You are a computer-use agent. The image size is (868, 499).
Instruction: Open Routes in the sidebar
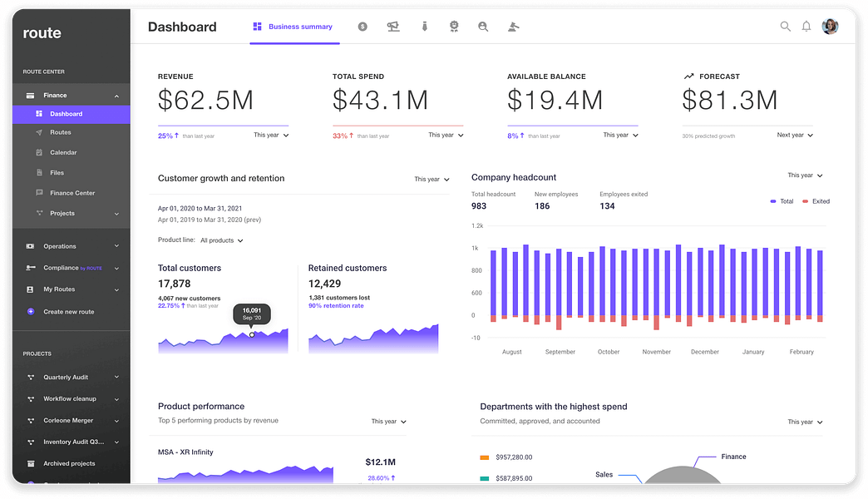pyautogui.click(x=61, y=132)
